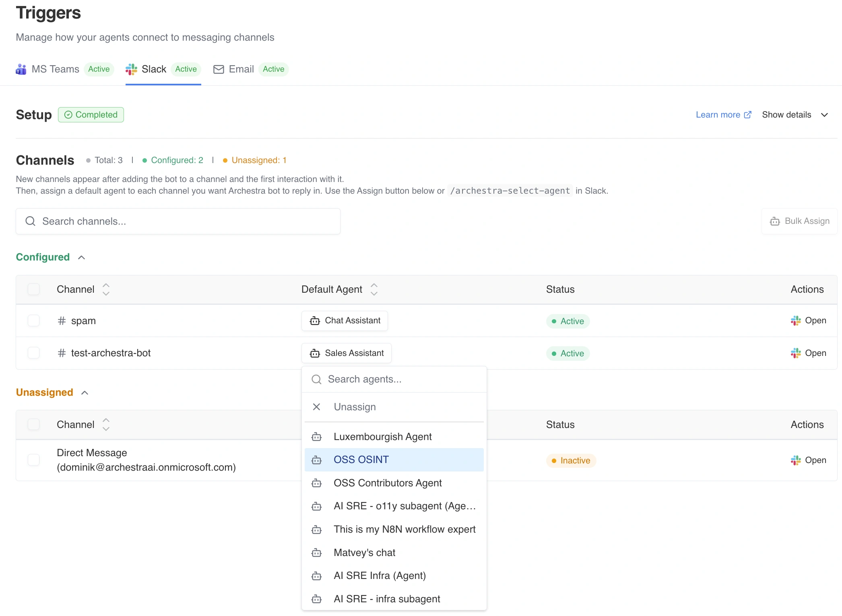Select Luxembourgish Agent from the list
The height and width of the screenshot is (616, 842).
click(x=394, y=437)
